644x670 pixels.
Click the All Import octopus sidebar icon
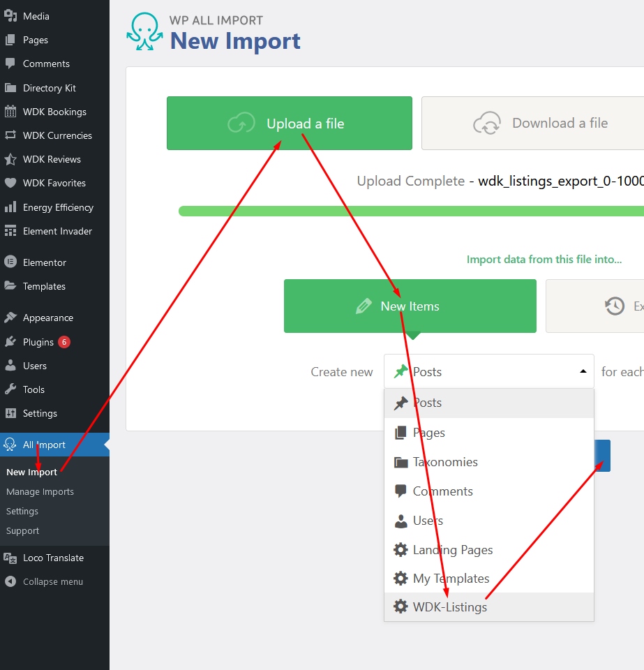(x=10, y=445)
